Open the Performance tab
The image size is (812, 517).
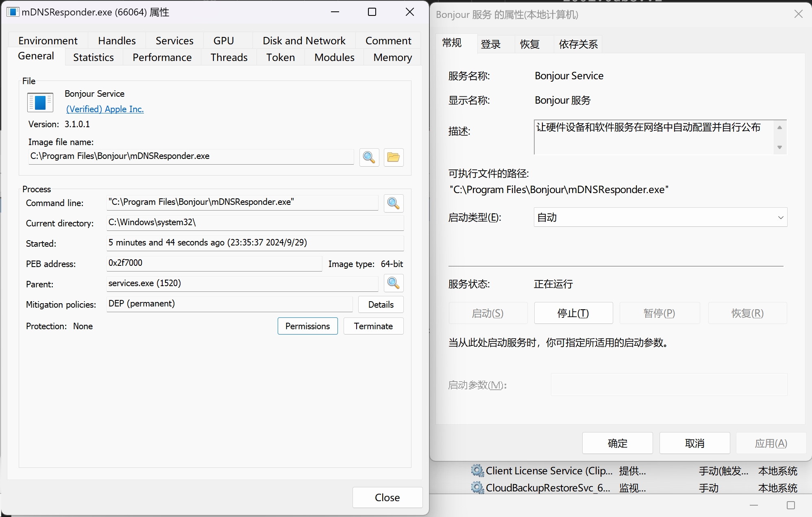[x=162, y=57]
